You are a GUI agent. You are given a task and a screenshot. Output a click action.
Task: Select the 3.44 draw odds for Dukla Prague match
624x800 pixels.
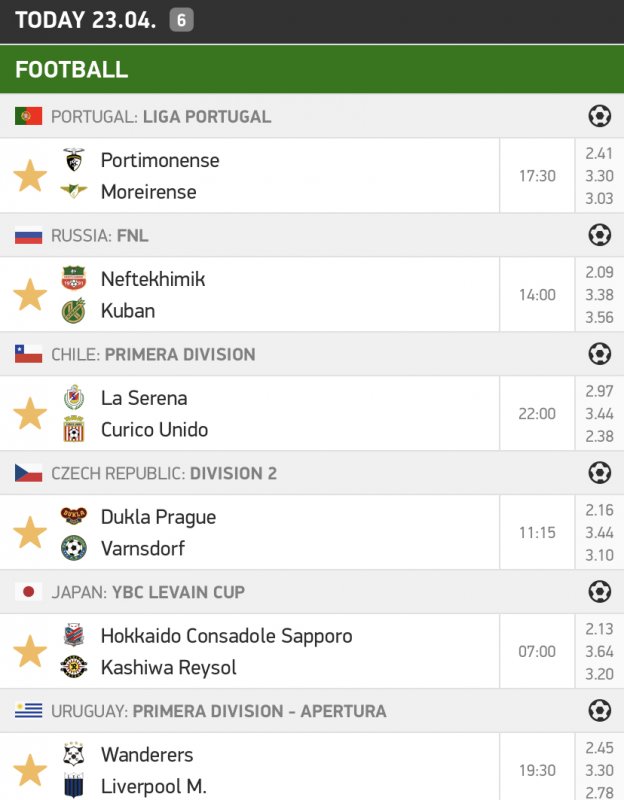[x=600, y=532]
